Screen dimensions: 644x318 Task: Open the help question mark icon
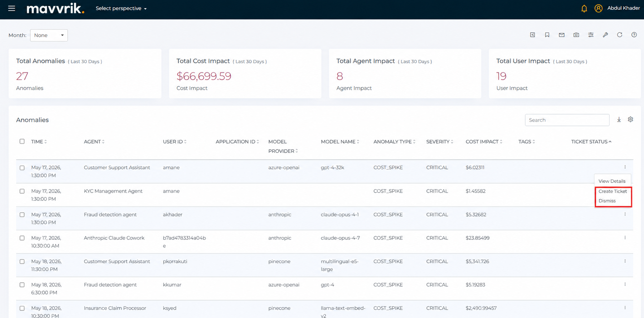point(634,35)
